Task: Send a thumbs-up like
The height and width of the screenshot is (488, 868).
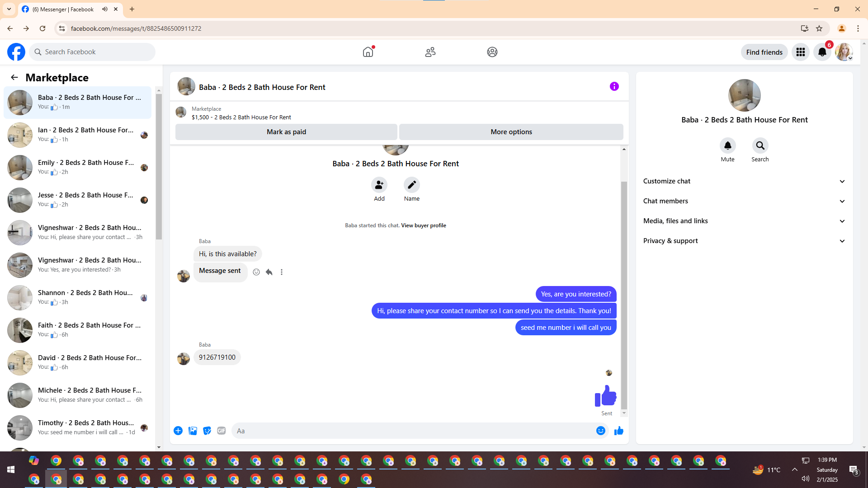Action: [x=619, y=431]
